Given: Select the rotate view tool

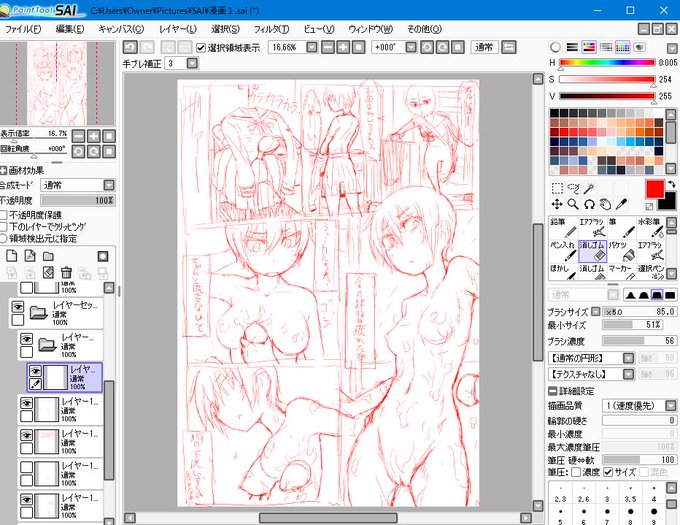Looking at the screenshot, I should click(589, 204).
